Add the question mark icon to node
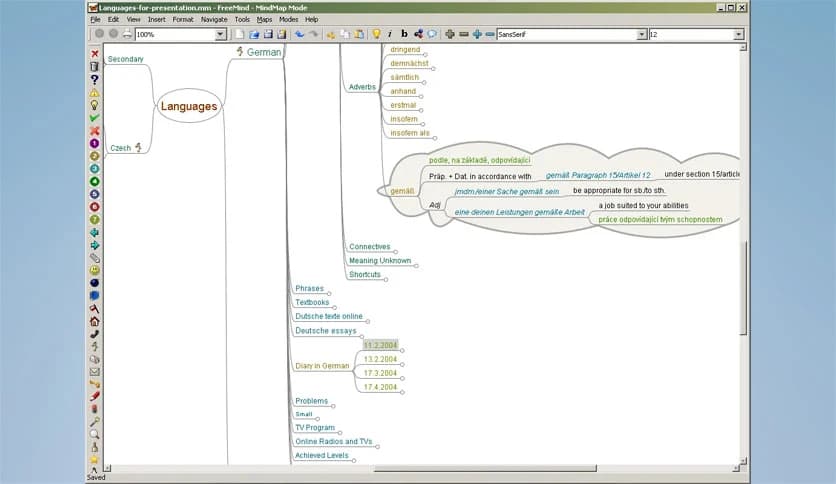Image resolution: width=836 pixels, height=484 pixels. pos(94,79)
